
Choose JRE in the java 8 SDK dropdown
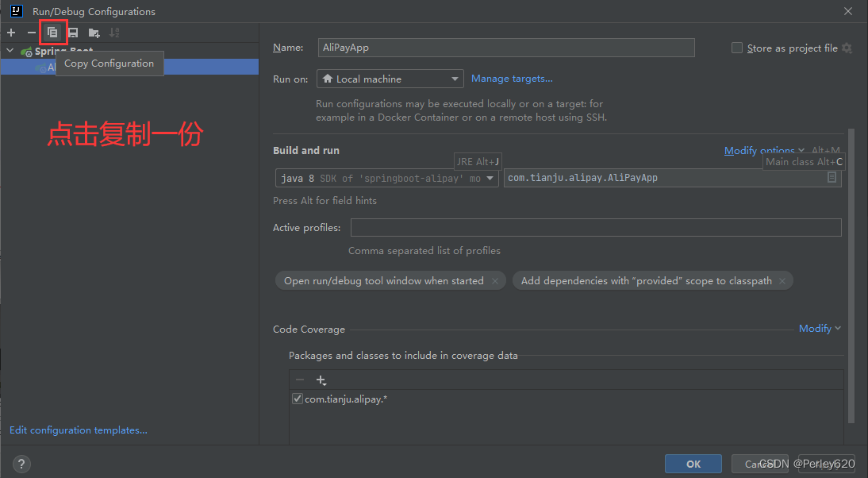(x=387, y=179)
